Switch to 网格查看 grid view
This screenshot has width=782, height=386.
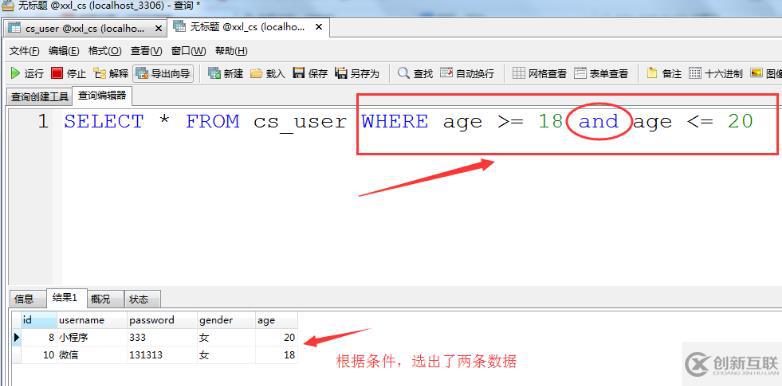coord(540,73)
